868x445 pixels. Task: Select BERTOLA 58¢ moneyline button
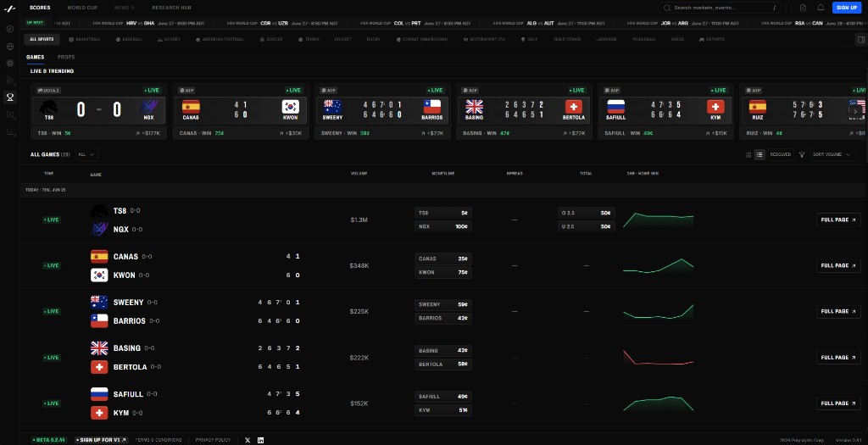(x=442, y=364)
